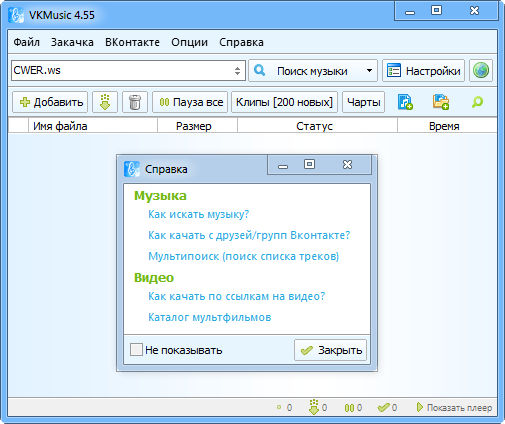Expand the Поиск музыки dropdown arrow
Viewport: 505px width, 424px height.
coord(369,71)
